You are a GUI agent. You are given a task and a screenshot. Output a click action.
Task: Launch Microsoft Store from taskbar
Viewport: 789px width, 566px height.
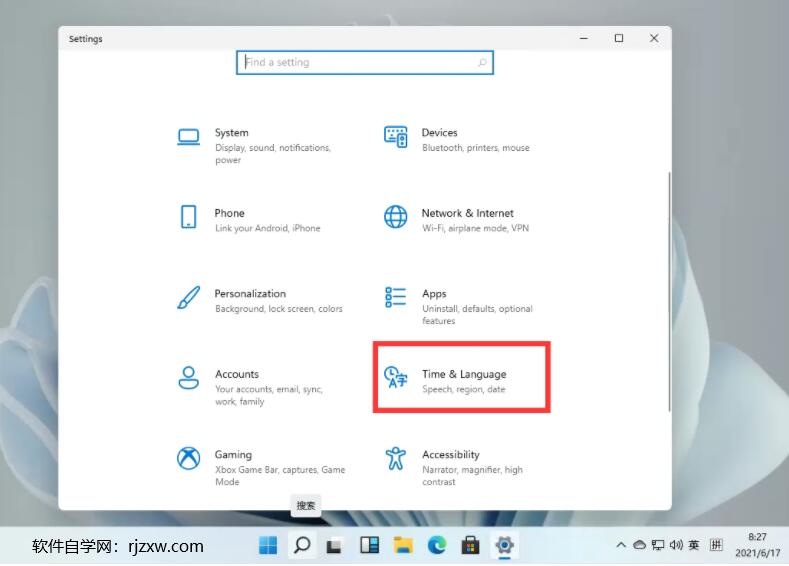click(470, 545)
